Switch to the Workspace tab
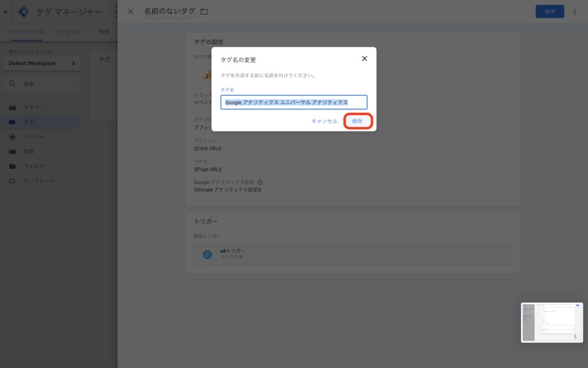Screen dimensions: 588x368 coord(26,32)
